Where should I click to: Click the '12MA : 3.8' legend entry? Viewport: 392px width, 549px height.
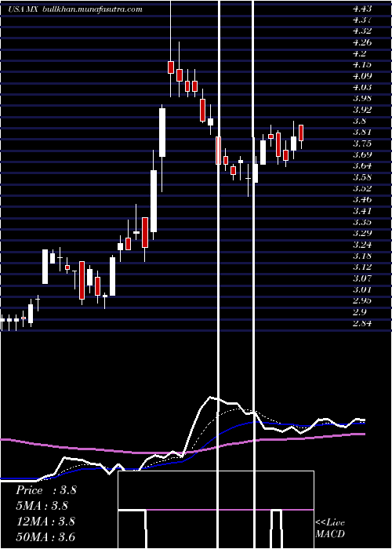pos(45,521)
